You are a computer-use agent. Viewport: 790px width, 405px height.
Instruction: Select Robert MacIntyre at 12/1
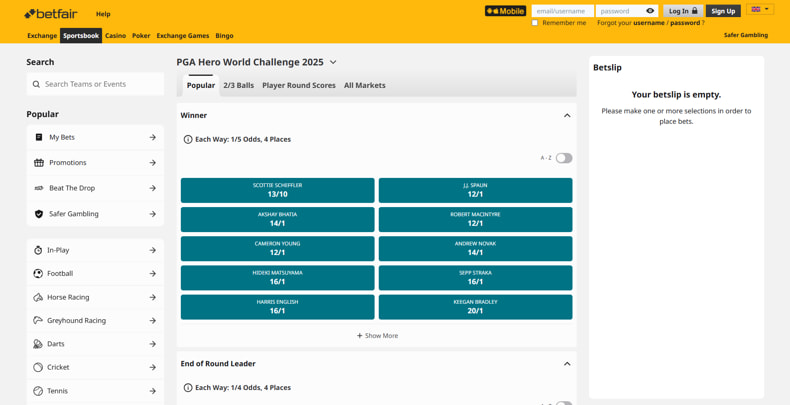click(x=475, y=220)
